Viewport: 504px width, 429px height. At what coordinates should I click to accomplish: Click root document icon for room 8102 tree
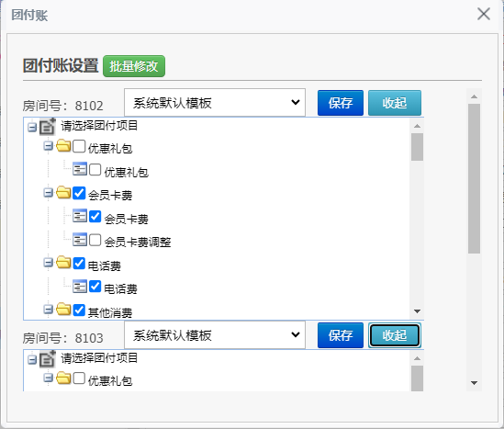pos(47,126)
